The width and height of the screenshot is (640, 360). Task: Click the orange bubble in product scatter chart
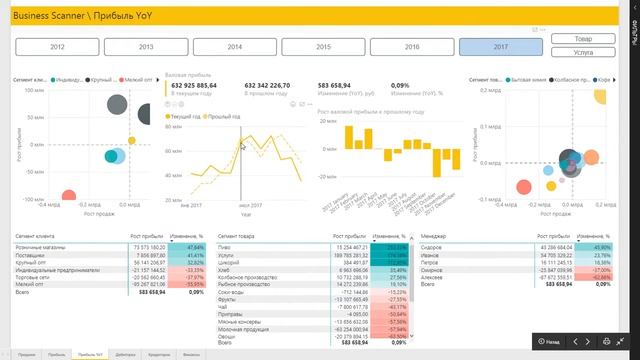click(x=591, y=157)
